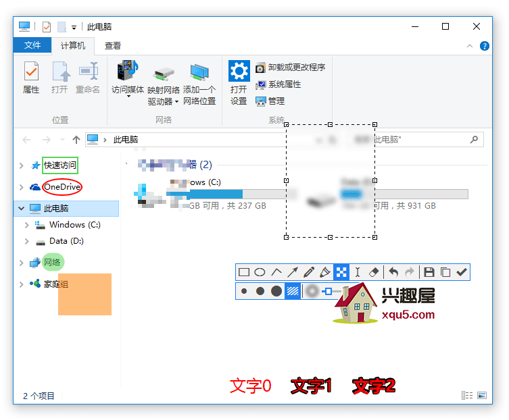
Task: Expand the 快速访问 tree node
Action: click(x=21, y=165)
